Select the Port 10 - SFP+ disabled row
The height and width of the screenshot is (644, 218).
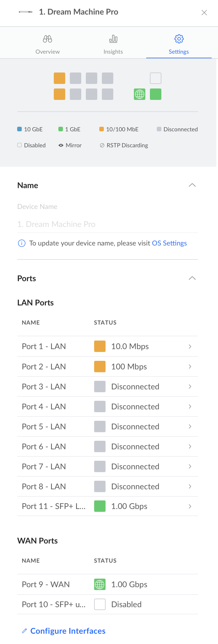click(108, 604)
